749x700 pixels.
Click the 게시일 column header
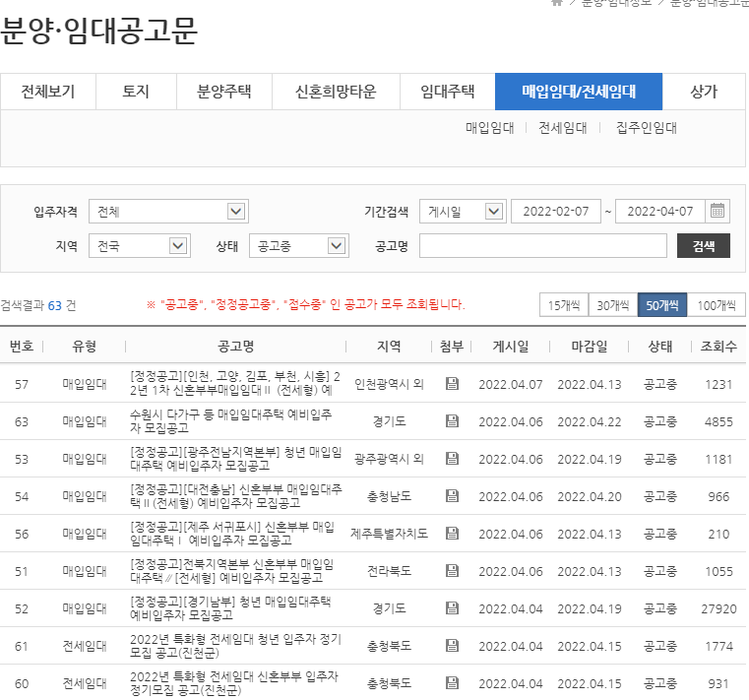tap(511, 346)
